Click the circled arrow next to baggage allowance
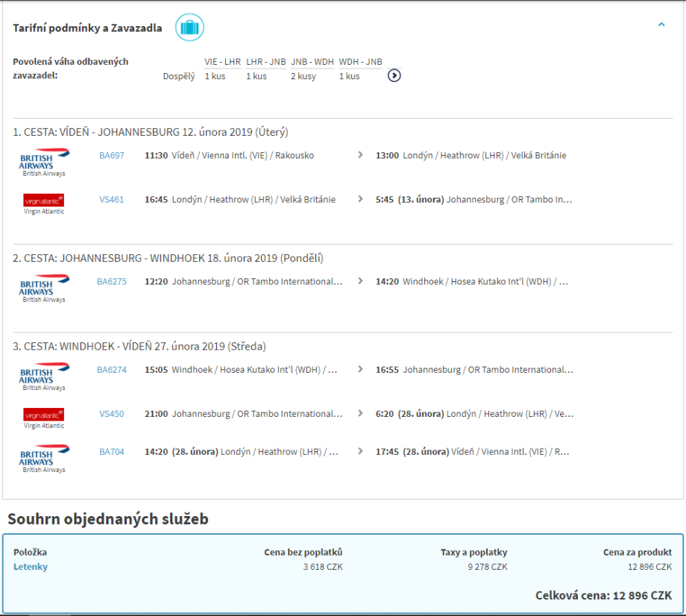 tap(394, 75)
